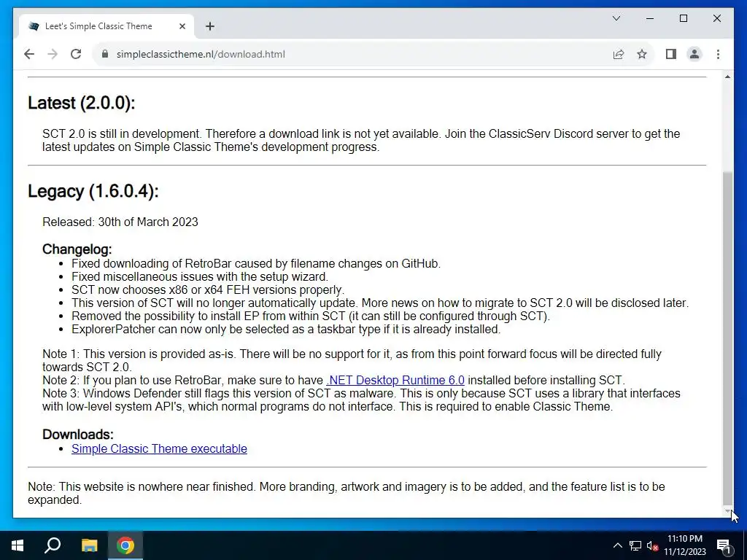The height and width of the screenshot is (560, 747).
Task: Click the 'Downloads:' heading
Action: click(x=77, y=435)
